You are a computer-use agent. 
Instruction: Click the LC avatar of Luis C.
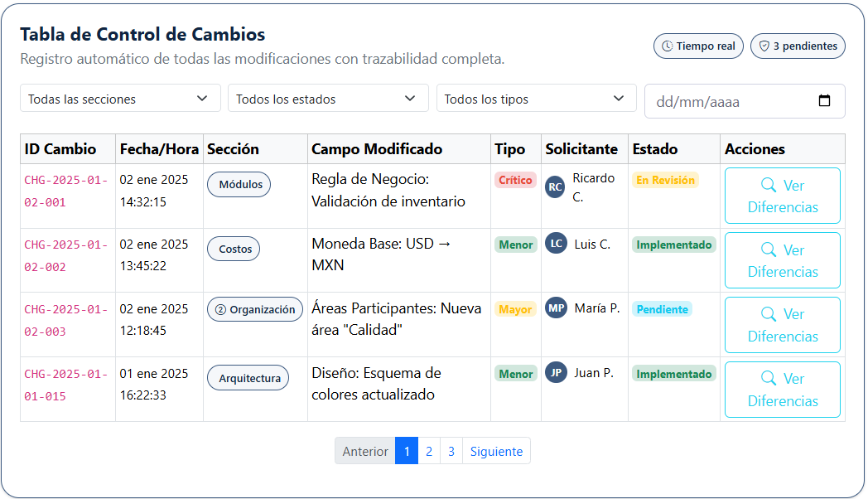[557, 244]
